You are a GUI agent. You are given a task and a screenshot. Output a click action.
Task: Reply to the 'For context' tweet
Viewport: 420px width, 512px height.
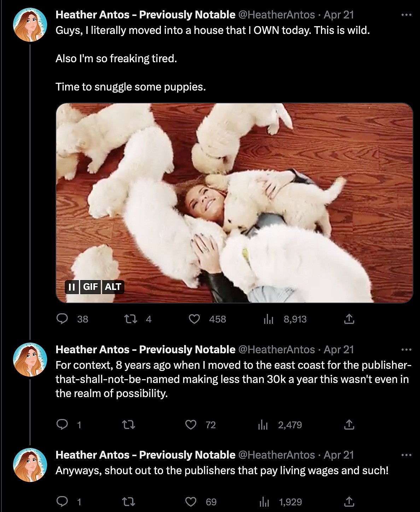[x=63, y=425]
